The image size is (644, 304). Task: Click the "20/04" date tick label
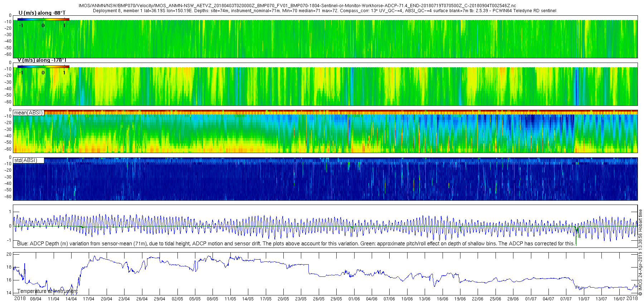click(106, 299)
